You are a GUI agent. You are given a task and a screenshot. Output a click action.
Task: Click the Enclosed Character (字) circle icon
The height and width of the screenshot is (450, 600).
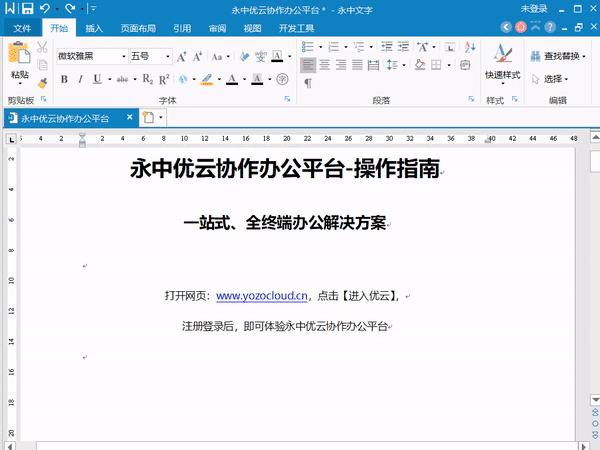point(282,79)
